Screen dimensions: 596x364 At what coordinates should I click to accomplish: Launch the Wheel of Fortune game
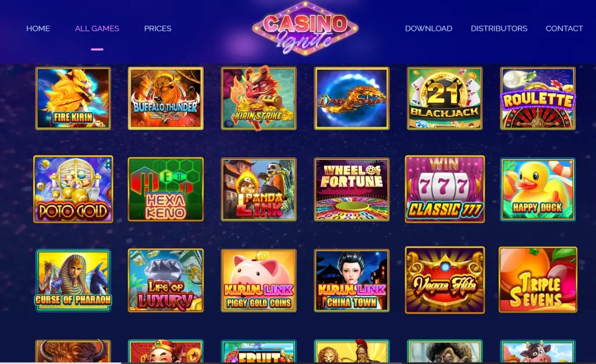[x=352, y=190]
